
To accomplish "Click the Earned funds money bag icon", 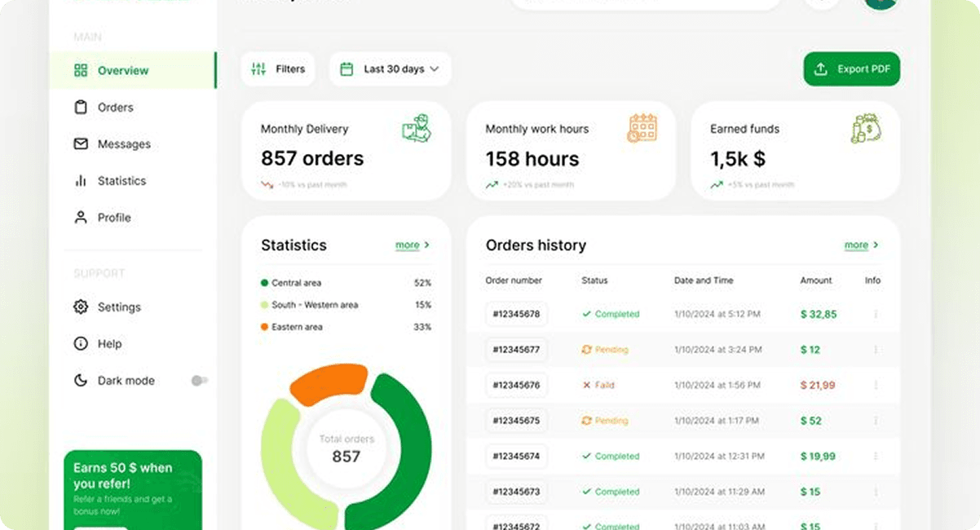I will (866, 128).
